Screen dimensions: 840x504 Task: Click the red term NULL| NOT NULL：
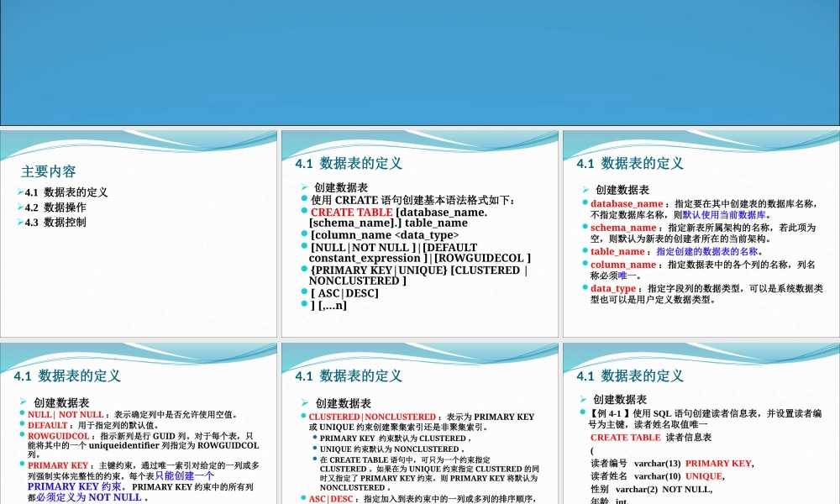69,415
